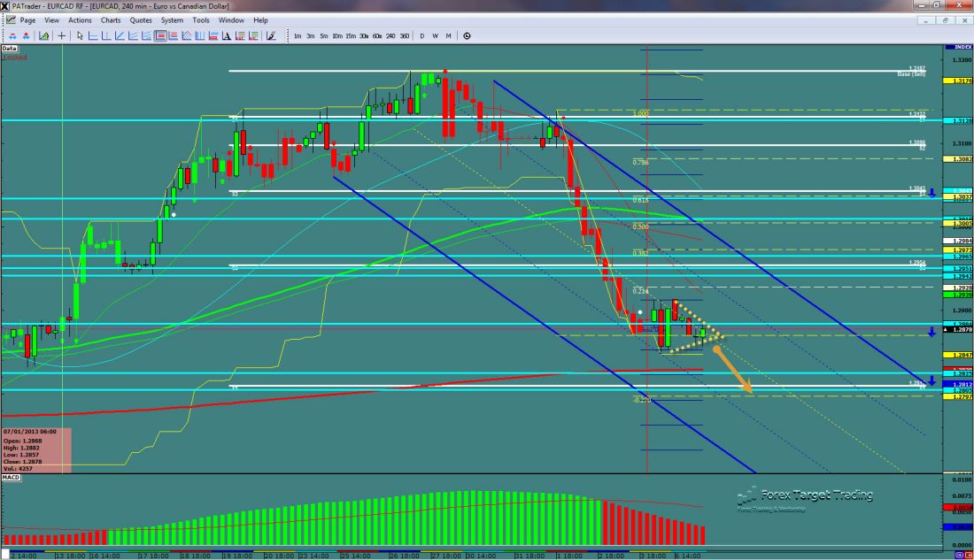Switch to 240 minute timeframe

391,35
